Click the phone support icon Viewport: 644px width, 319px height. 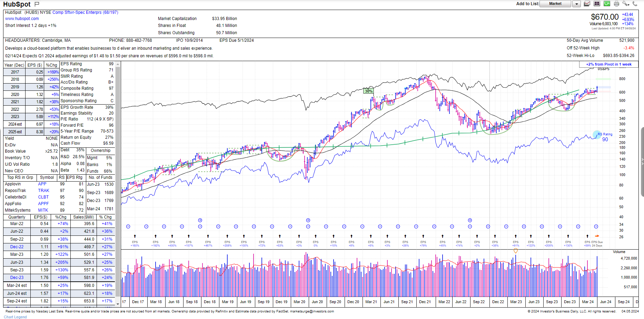(x=635, y=4)
